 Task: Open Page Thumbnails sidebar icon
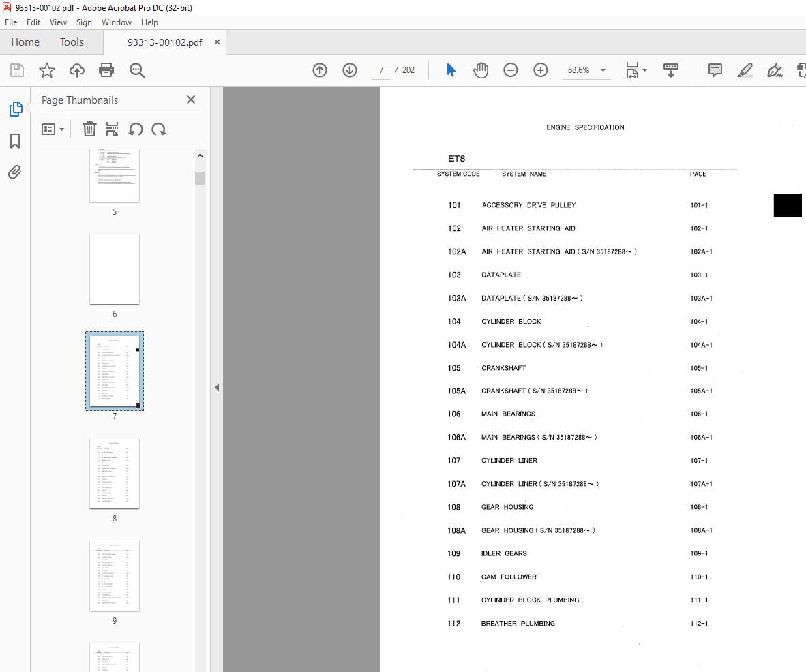click(16, 109)
